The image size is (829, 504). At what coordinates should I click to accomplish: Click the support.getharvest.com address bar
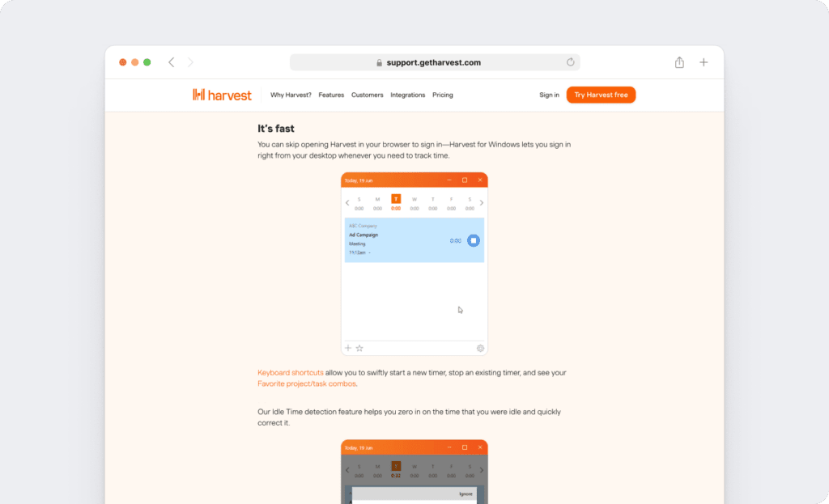point(433,62)
